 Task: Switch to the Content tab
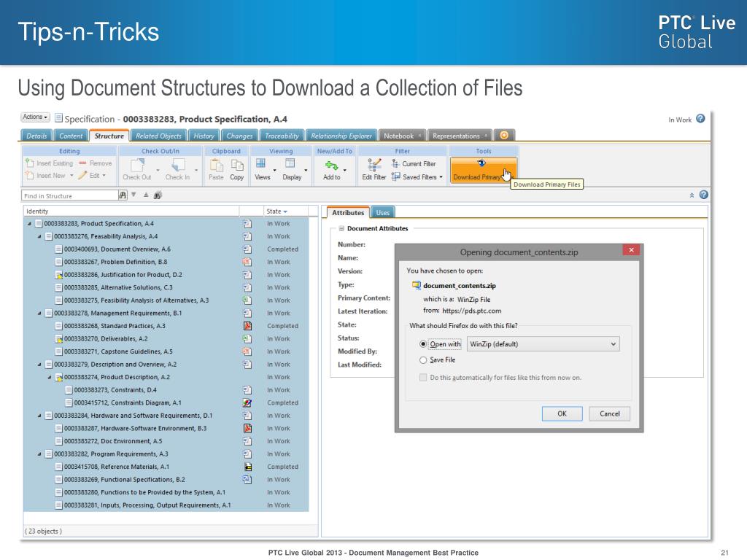pos(71,136)
